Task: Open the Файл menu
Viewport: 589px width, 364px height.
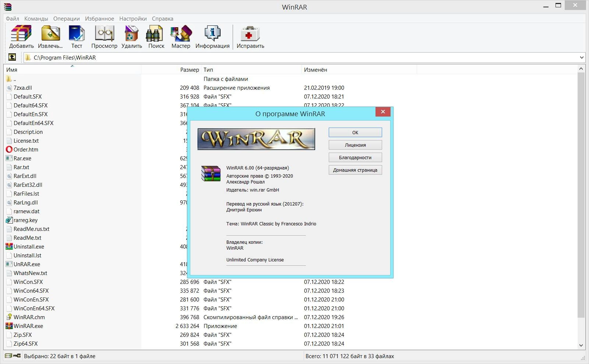Action: [13, 18]
